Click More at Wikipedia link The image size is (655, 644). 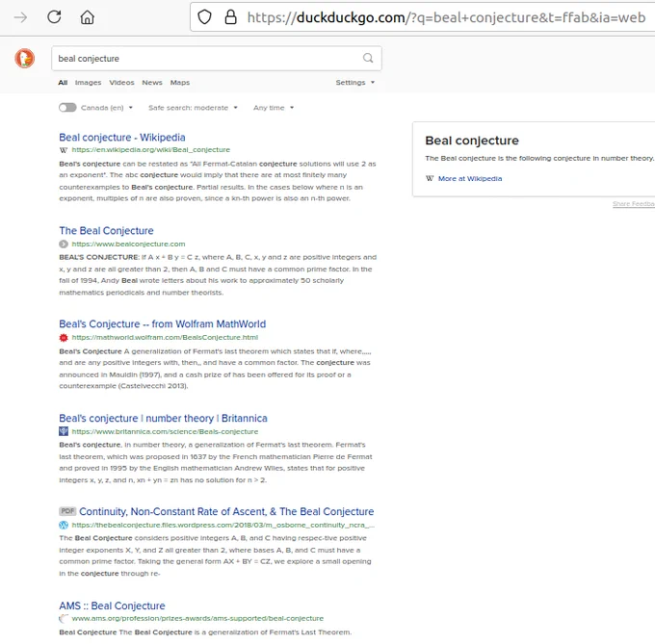[470, 179]
